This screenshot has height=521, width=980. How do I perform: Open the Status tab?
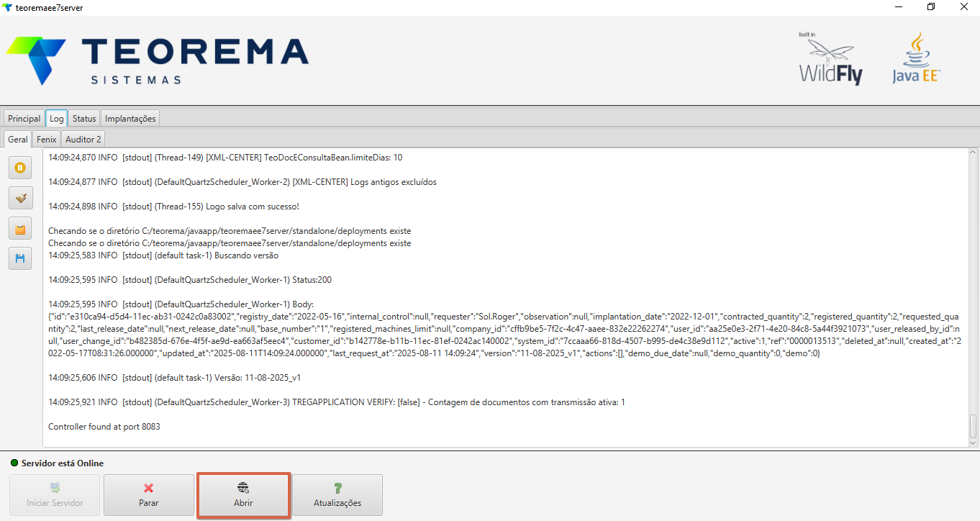[x=84, y=118]
